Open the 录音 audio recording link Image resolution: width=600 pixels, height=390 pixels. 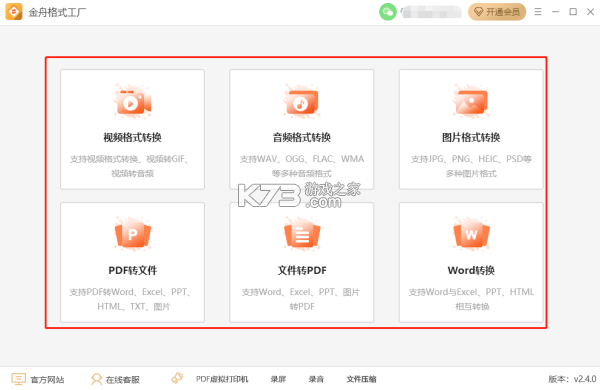coord(316,379)
